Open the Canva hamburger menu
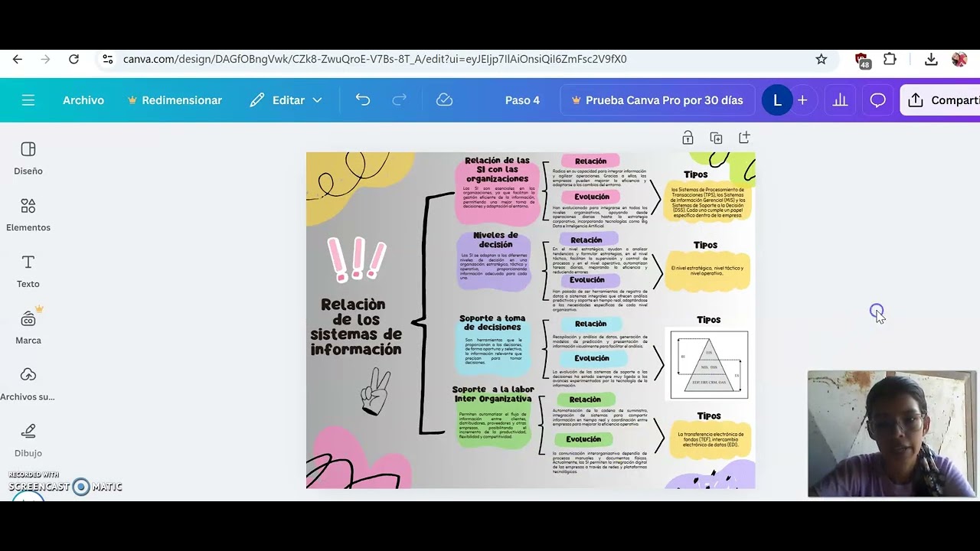Image resolution: width=980 pixels, height=551 pixels. pyautogui.click(x=28, y=100)
